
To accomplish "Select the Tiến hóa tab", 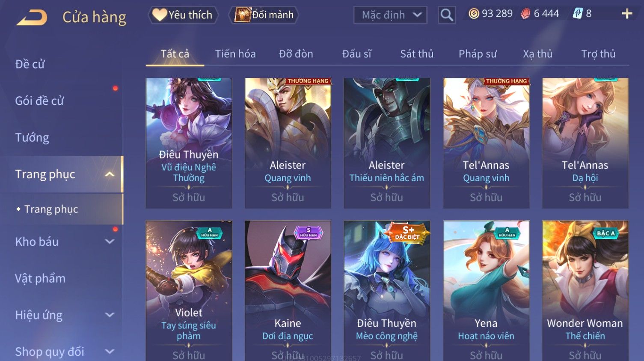I will [x=235, y=54].
